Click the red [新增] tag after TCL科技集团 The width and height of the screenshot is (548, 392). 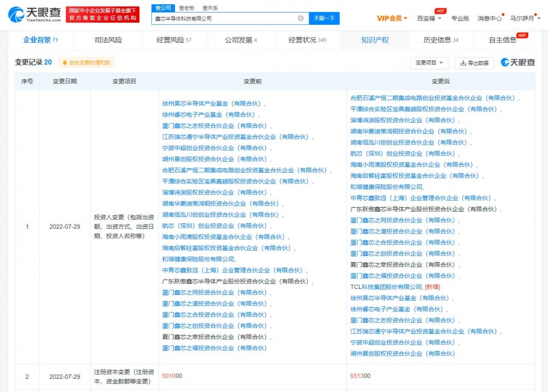[432, 287]
